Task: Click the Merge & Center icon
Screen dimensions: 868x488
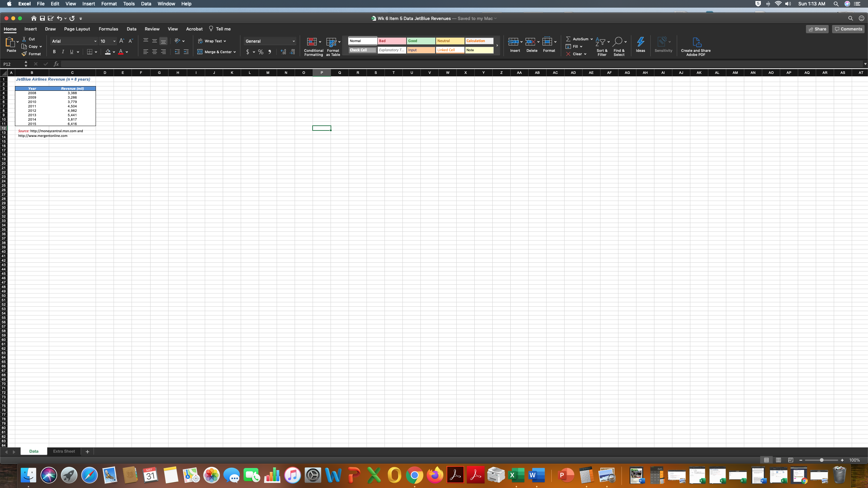Action: [200, 52]
